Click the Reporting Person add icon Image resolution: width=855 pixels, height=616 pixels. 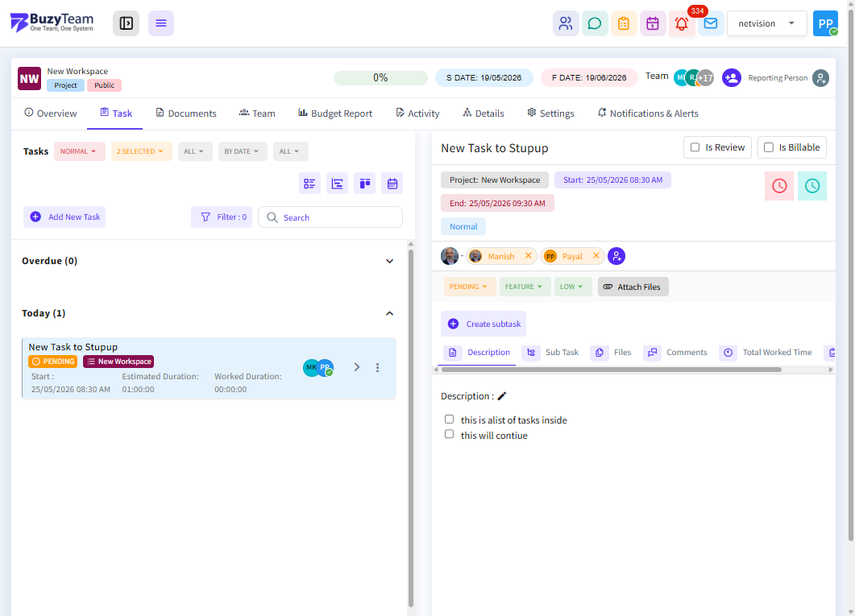[820, 78]
